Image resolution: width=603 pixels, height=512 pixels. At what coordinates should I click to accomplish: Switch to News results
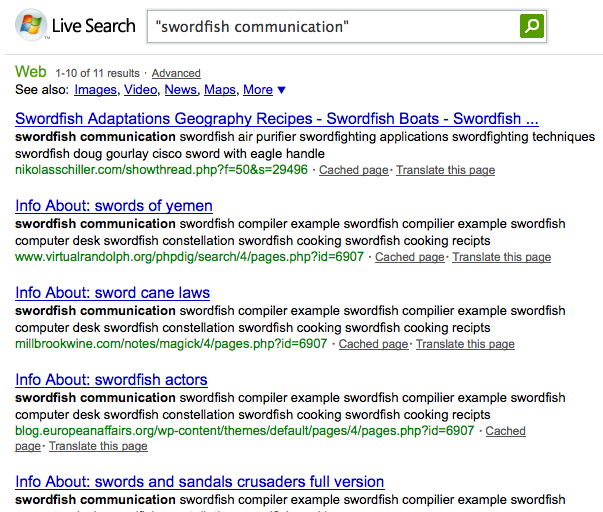[180, 90]
